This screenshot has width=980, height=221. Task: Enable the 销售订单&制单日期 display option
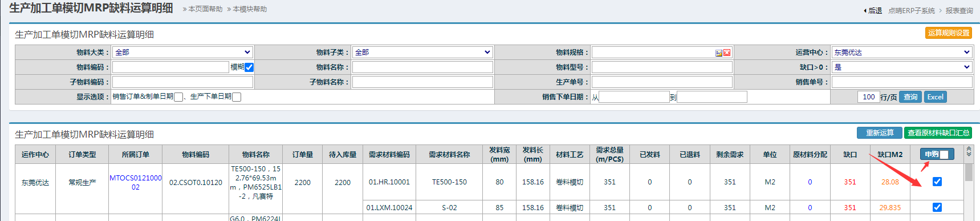[178, 97]
